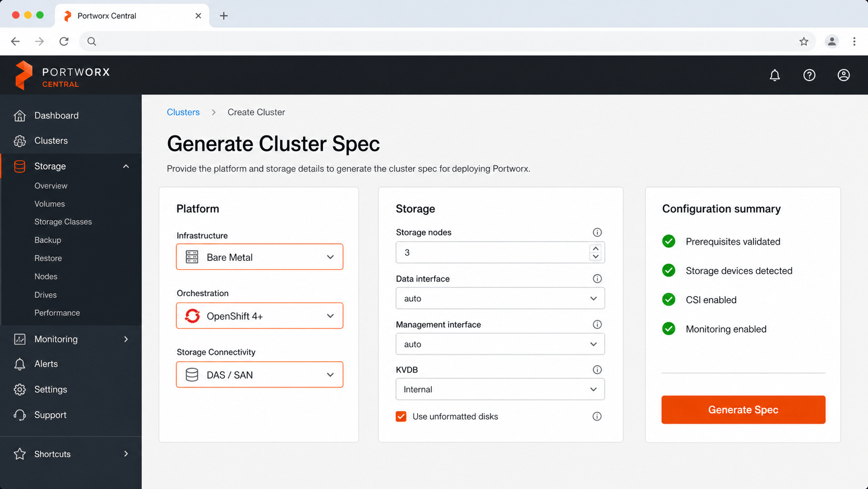Click info icon next to Management interface
The width and height of the screenshot is (868, 489).
(x=598, y=324)
